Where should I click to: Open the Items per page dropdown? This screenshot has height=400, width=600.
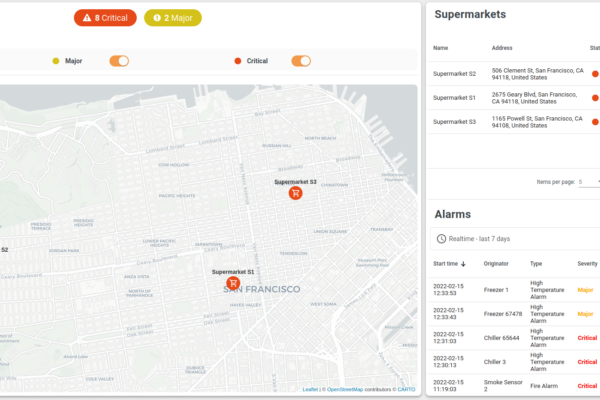[588, 182]
